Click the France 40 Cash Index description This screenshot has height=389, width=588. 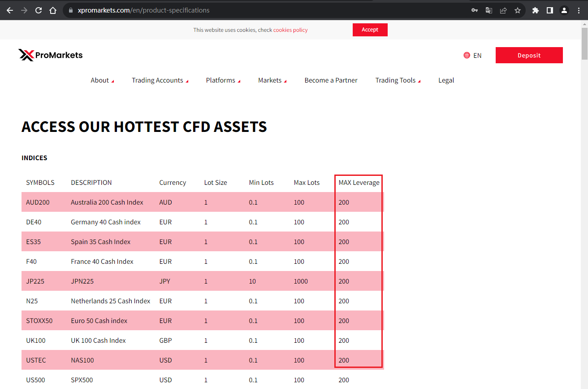(102, 262)
